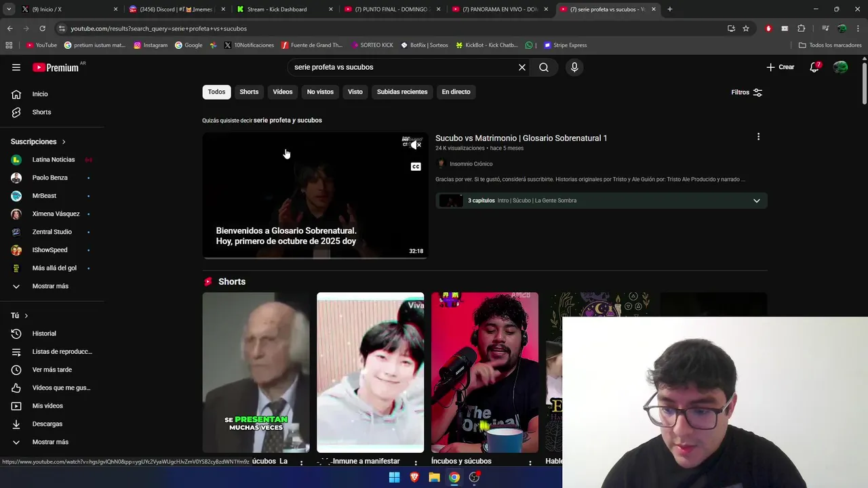Unmute the video preview
The width and height of the screenshot is (868, 488).
pyautogui.click(x=416, y=144)
